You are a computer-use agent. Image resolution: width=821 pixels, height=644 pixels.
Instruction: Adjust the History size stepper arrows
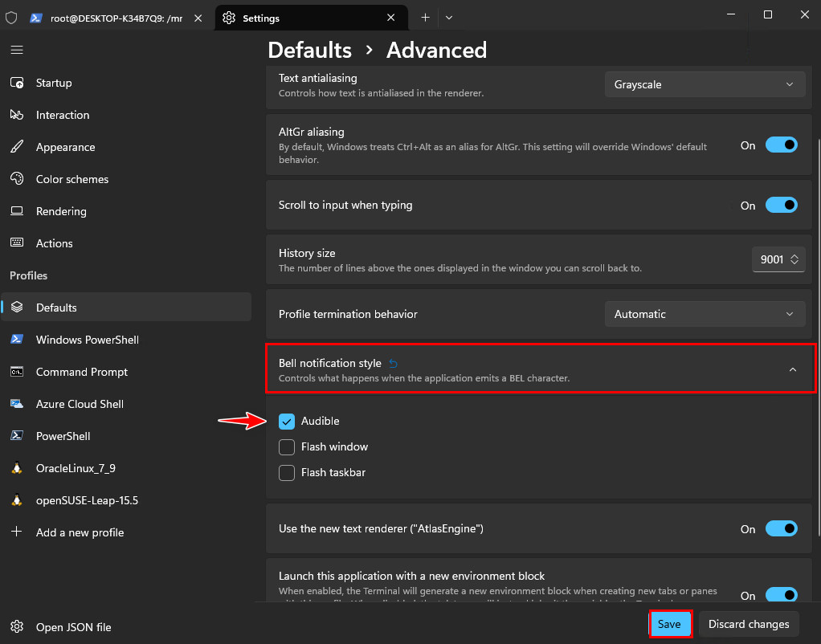(794, 259)
